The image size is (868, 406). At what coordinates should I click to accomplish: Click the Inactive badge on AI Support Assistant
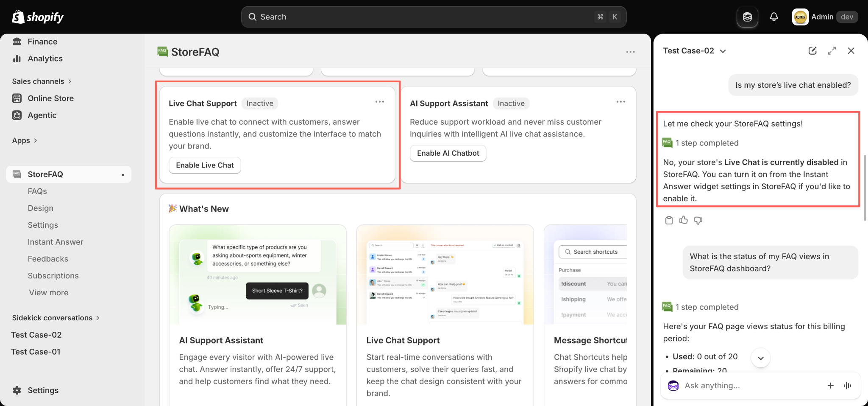point(511,104)
